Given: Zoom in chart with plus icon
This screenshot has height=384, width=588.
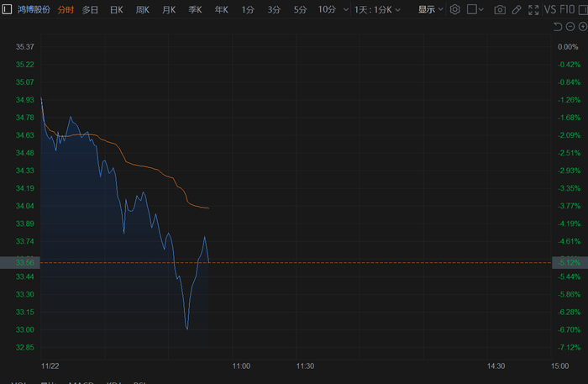Looking at the screenshot, I should point(583,27).
